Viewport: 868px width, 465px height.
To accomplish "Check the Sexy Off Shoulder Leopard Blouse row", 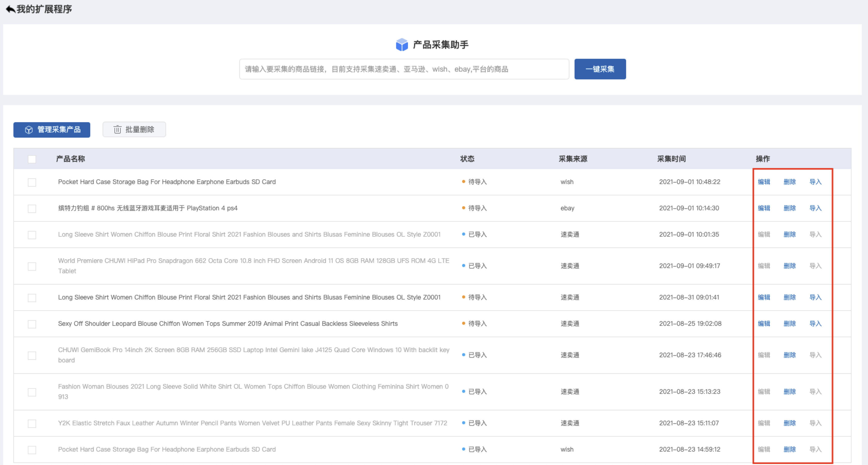I will coord(32,324).
